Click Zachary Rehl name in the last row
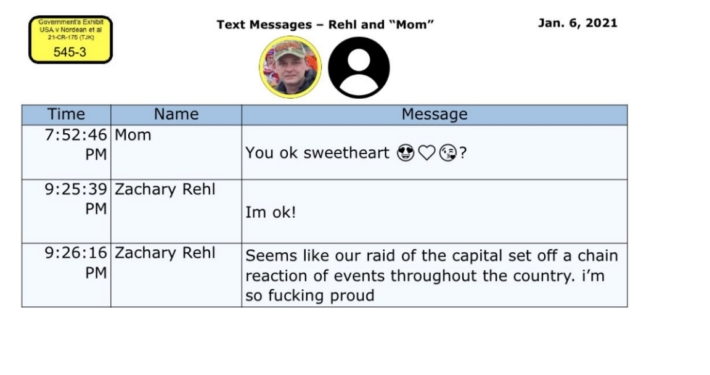This screenshot has height=375, width=710. click(x=165, y=253)
